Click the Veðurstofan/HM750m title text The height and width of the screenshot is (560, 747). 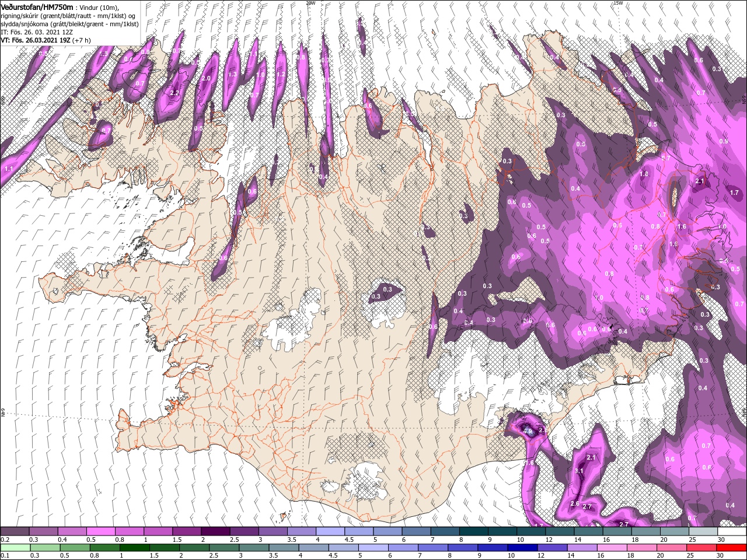pos(37,6)
